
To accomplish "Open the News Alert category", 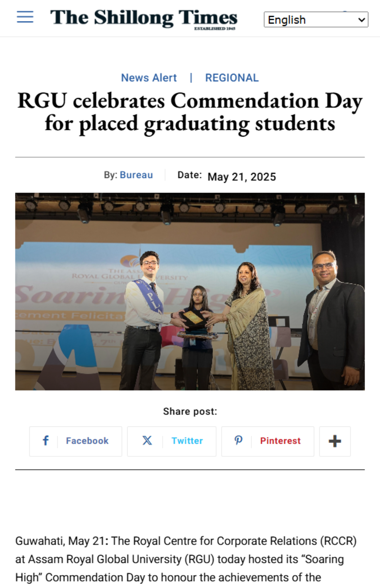I will click(x=149, y=78).
